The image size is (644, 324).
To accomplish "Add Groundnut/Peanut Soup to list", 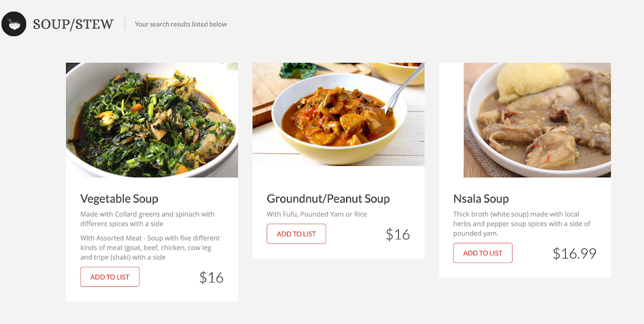I will click(x=296, y=234).
